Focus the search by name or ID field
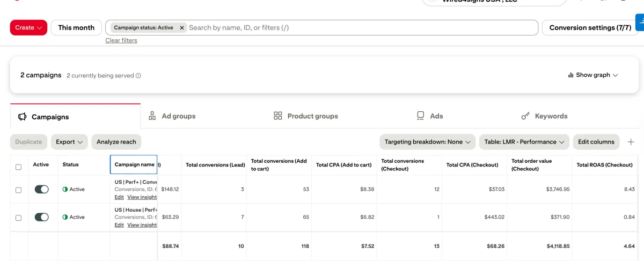The width and height of the screenshot is (644, 266). [x=360, y=27]
